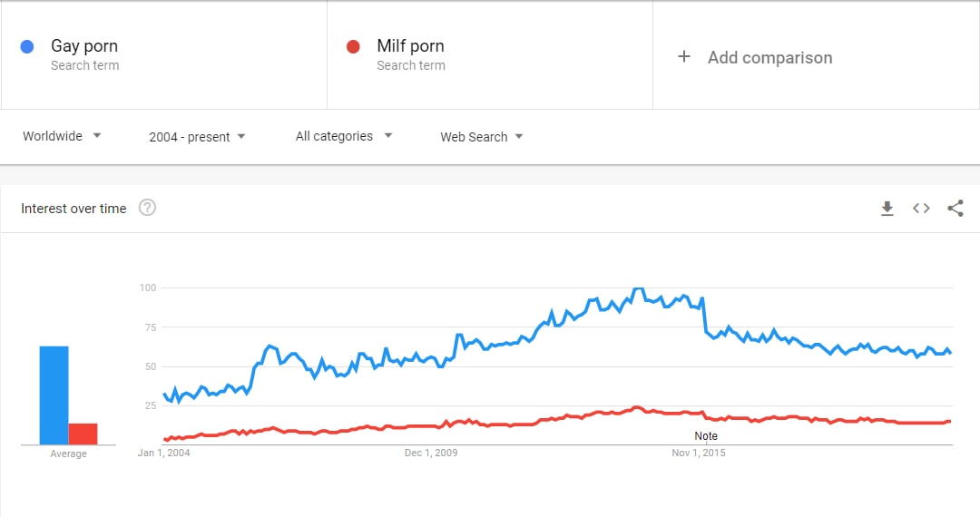Open the All categories dropdown

click(344, 136)
